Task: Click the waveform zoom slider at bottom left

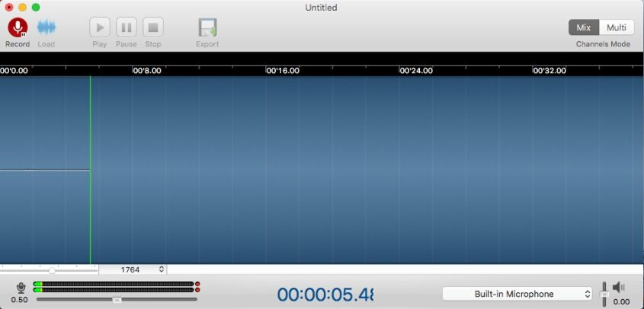Action: point(52,270)
